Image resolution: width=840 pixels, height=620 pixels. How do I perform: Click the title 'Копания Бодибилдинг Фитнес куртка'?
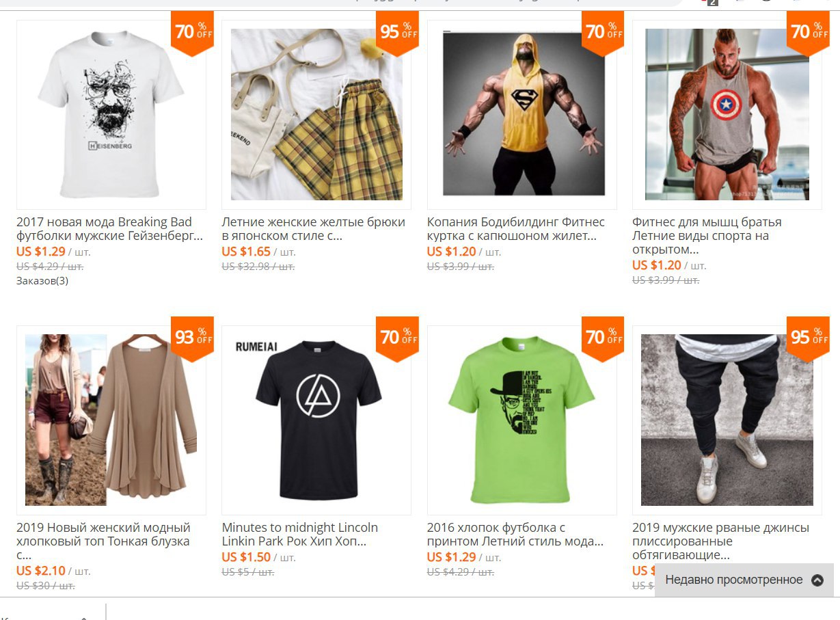coord(516,229)
